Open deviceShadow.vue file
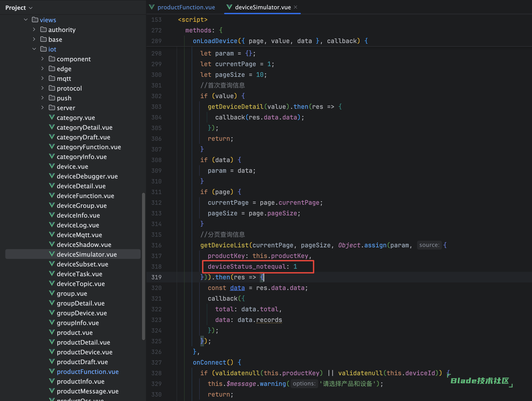 point(84,244)
